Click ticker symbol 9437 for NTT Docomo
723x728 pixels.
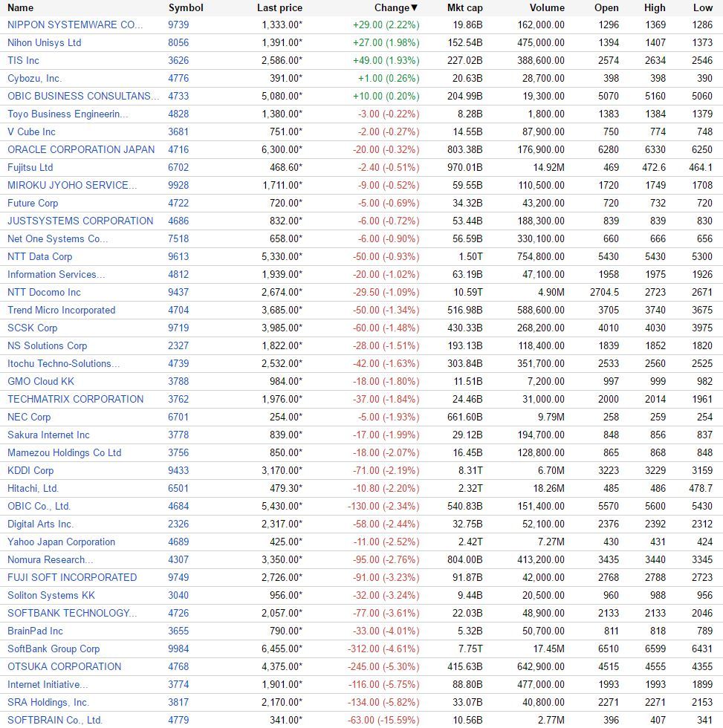click(178, 292)
